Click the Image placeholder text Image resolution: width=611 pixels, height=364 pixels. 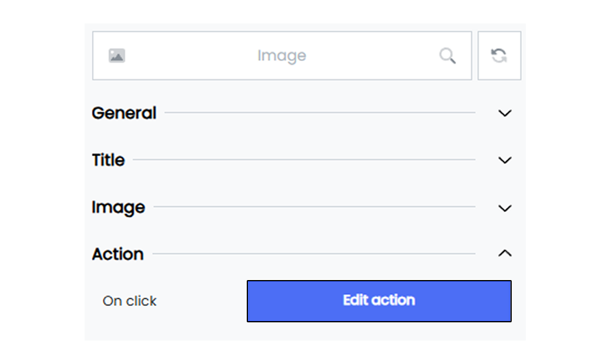pos(282,56)
